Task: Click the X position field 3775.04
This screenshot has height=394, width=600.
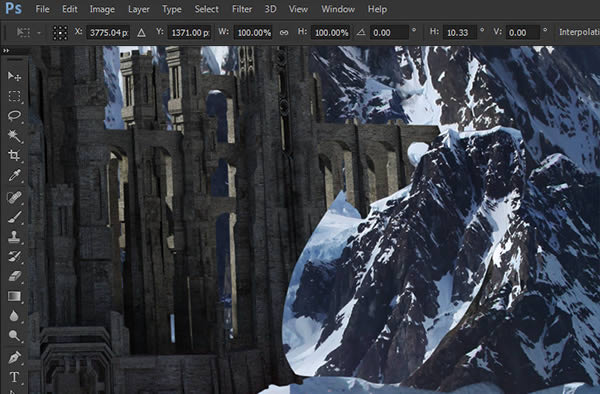Action: click(108, 33)
